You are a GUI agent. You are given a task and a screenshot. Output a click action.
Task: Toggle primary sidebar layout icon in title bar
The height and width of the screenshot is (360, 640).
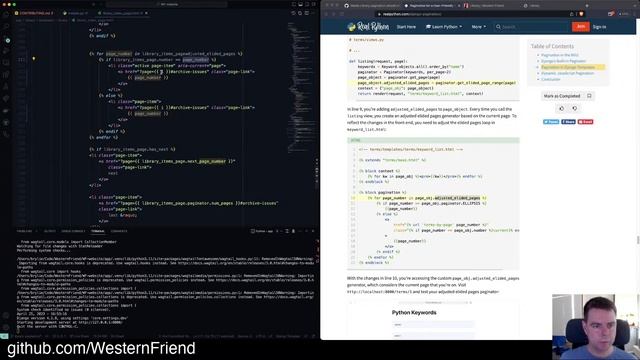coord(293,4)
